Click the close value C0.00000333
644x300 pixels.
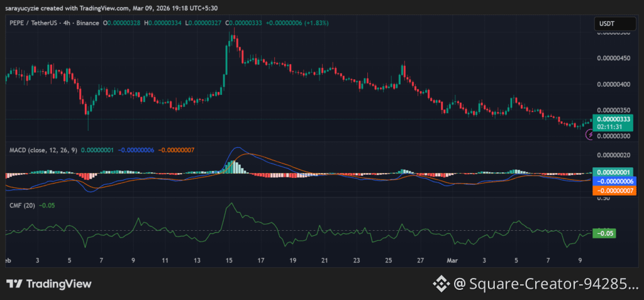(243, 23)
